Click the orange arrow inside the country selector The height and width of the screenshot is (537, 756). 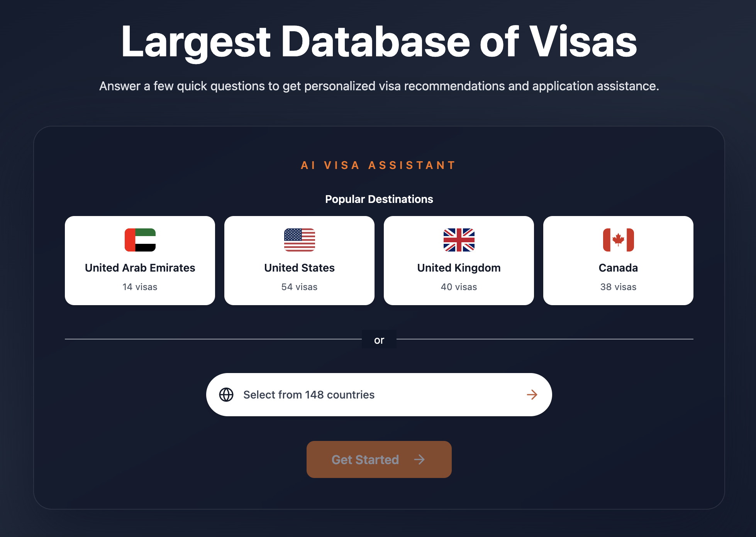point(532,394)
